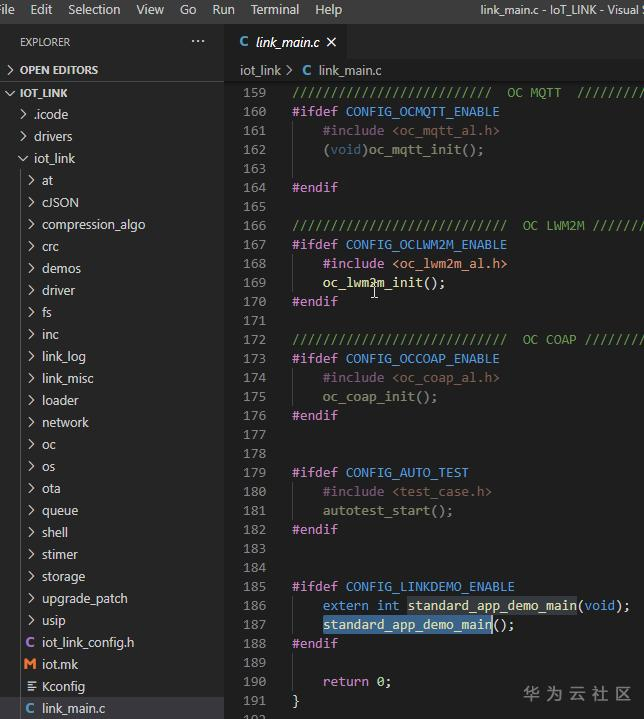Expand the drivers folder chevron
The image size is (644, 719).
(23, 136)
